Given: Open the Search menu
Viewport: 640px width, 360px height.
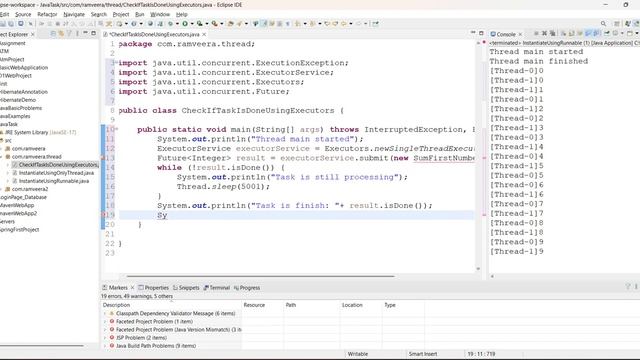Looking at the screenshot, I should (x=98, y=14).
